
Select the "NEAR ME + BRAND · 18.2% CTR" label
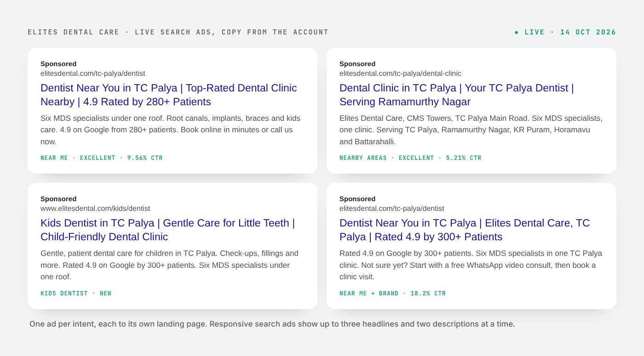(x=393, y=294)
